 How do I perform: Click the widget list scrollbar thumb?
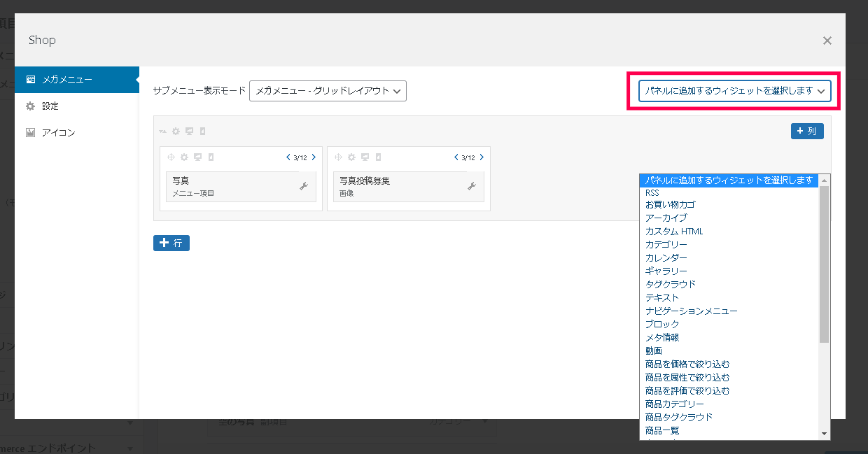(824, 264)
